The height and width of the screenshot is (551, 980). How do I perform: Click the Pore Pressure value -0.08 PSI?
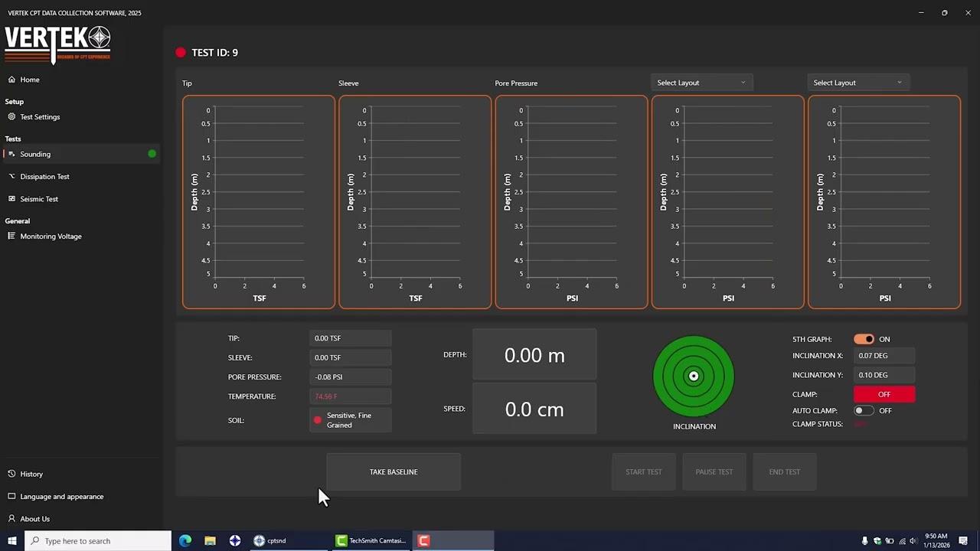coord(351,377)
